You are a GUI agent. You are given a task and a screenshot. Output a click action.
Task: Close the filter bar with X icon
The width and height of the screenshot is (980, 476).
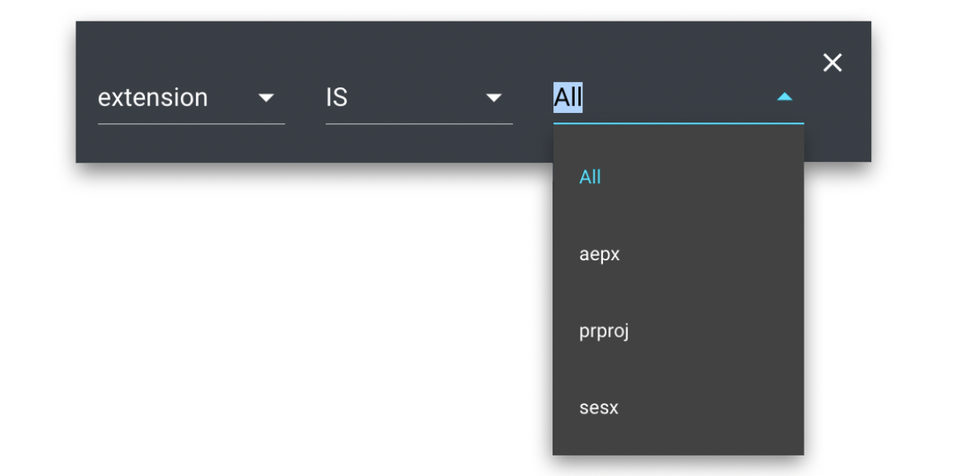(832, 62)
